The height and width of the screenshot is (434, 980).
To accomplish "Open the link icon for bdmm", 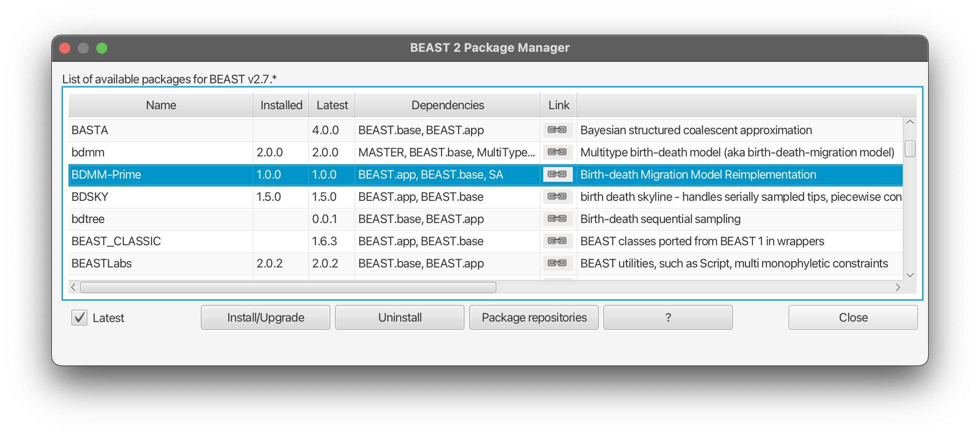I will click(x=558, y=152).
